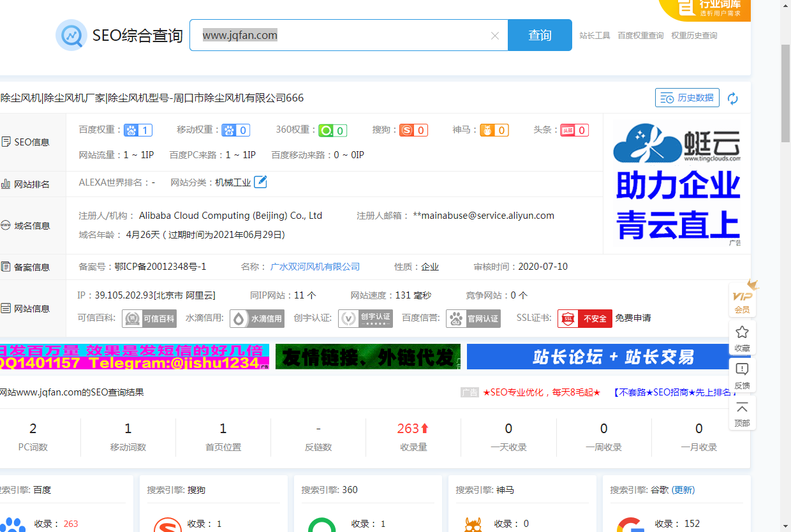Screen dimensions: 791x532
Task: Click the 免费申请 SSL link
Action: (x=633, y=318)
